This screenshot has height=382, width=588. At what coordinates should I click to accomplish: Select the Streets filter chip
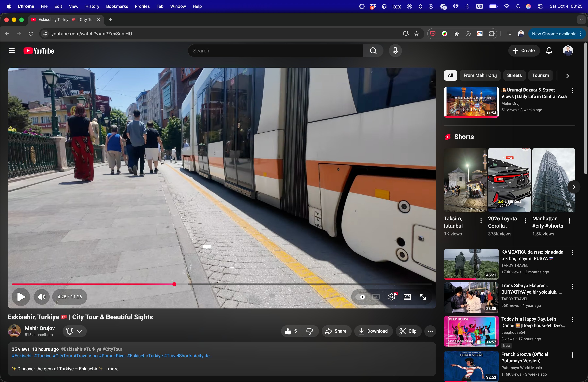click(514, 75)
